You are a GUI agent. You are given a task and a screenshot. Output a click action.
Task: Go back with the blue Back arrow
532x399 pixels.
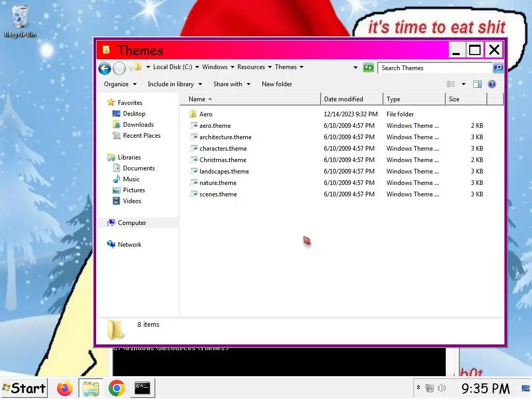104,68
